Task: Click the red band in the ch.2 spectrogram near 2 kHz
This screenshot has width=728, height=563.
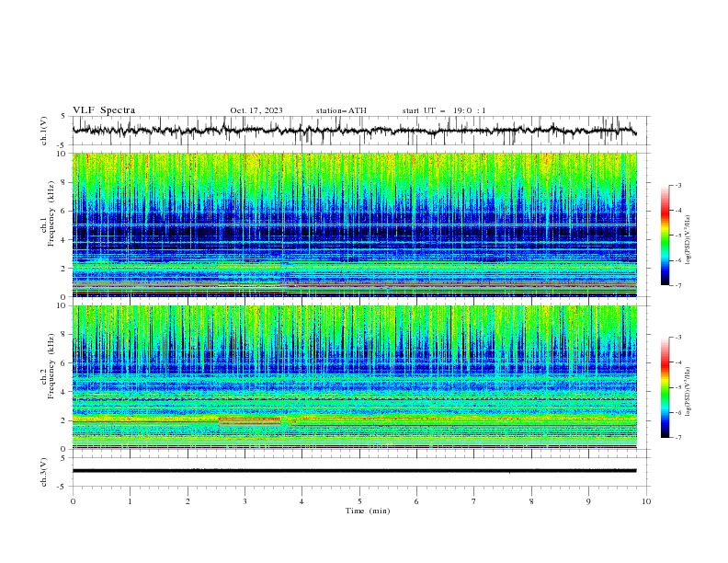Action: (x=249, y=420)
